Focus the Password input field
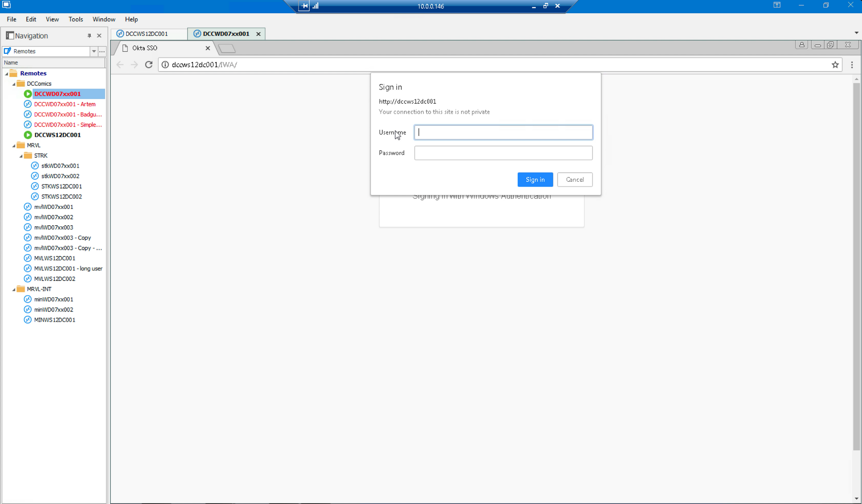This screenshot has height=504, width=862. coord(503,153)
